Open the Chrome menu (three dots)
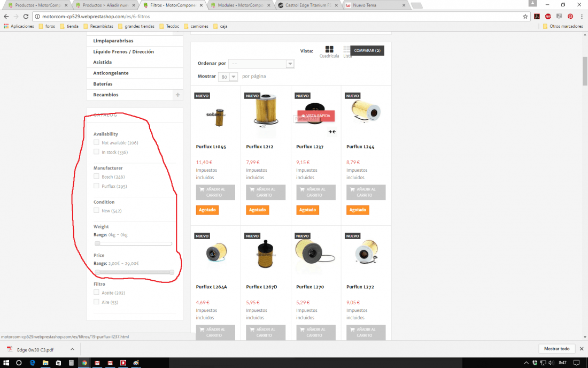Image resolution: width=588 pixels, height=368 pixels. pos(582,17)
